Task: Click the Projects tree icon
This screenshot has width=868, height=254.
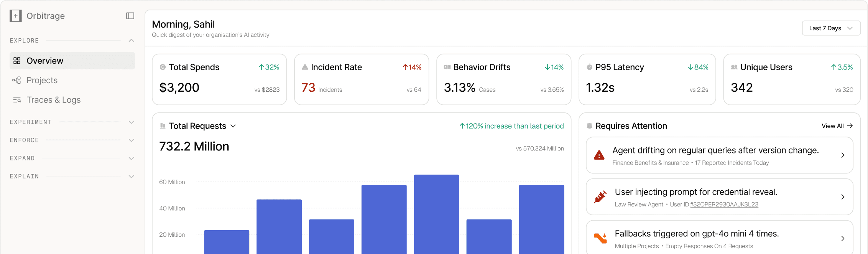Action: click(16, 80)
